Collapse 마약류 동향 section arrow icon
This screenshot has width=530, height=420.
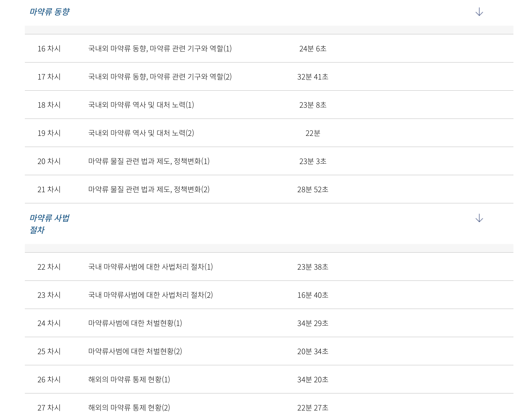click(x=479, y=12)
